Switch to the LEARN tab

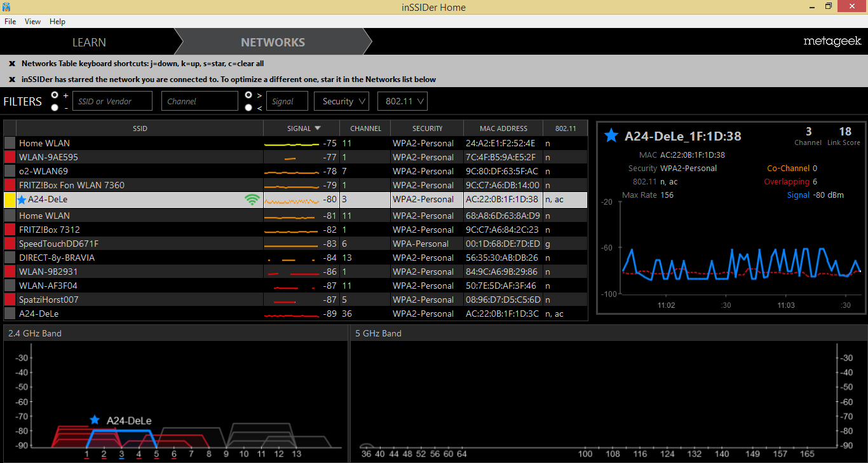click(89, 43)
